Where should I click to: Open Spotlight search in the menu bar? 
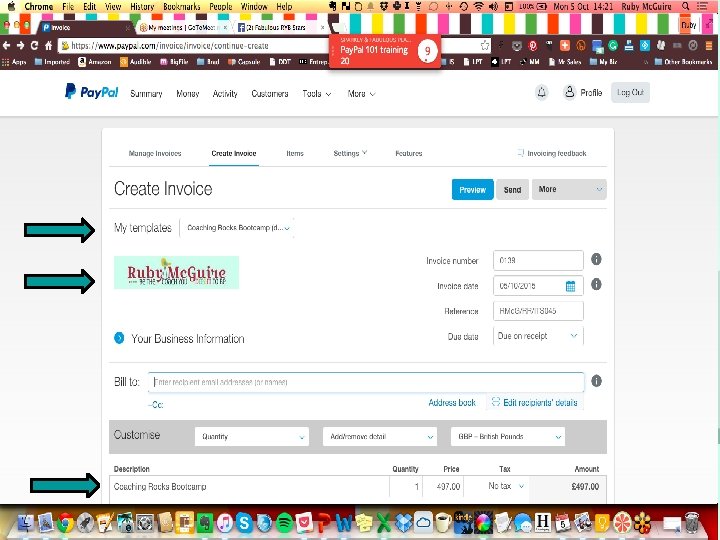(686, 6)
